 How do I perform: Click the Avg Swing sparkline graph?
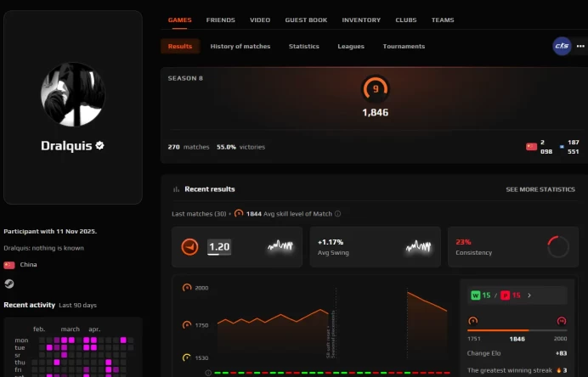[x=419, y=246]
